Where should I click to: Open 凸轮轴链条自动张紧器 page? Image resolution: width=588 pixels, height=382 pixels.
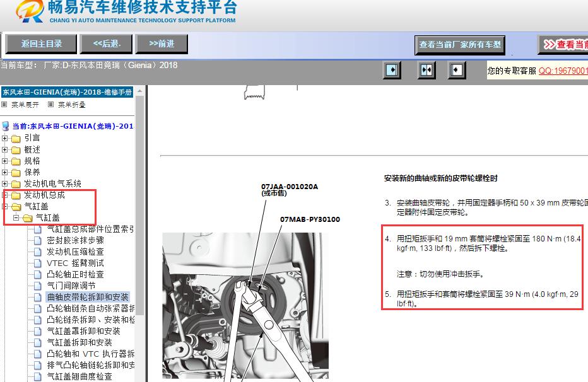(x=90, y=309)
